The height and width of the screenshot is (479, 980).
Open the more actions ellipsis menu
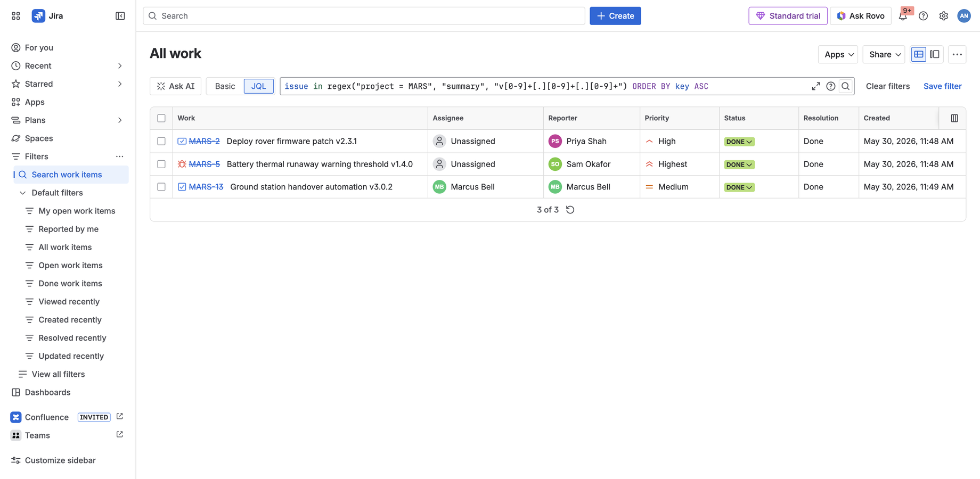click(x=957, y=54)
